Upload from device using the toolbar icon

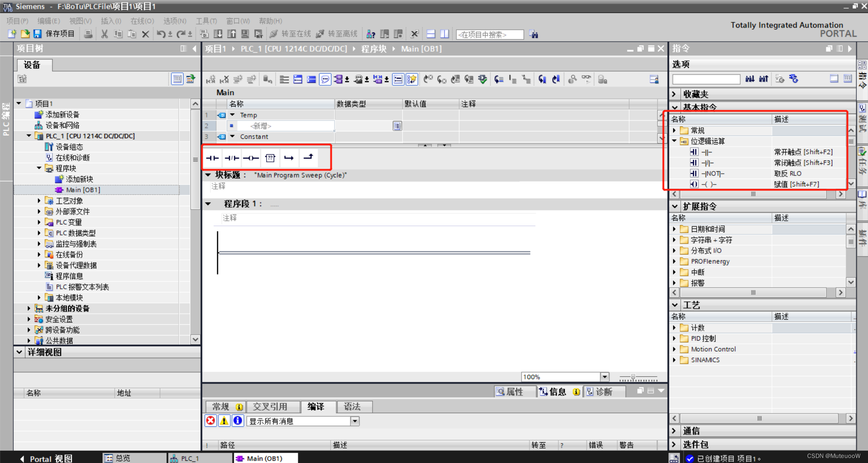click(x=232, y=34)
